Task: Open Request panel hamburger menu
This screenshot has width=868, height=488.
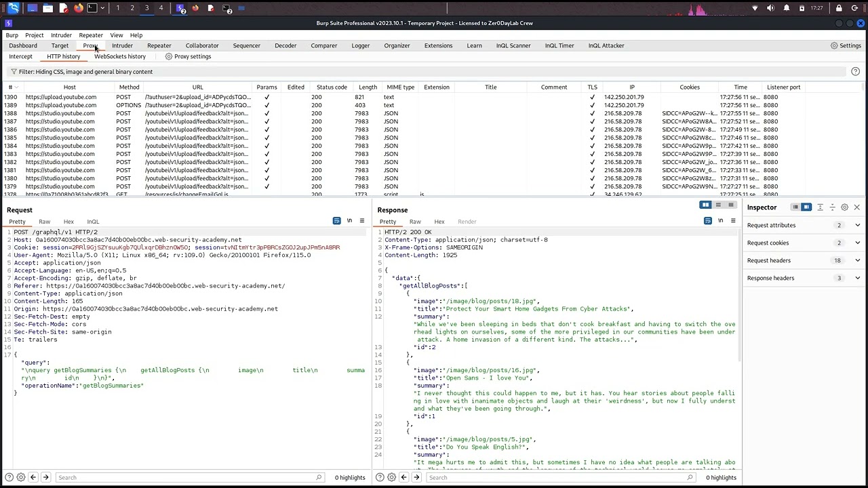Action: [x=361, y=221]
